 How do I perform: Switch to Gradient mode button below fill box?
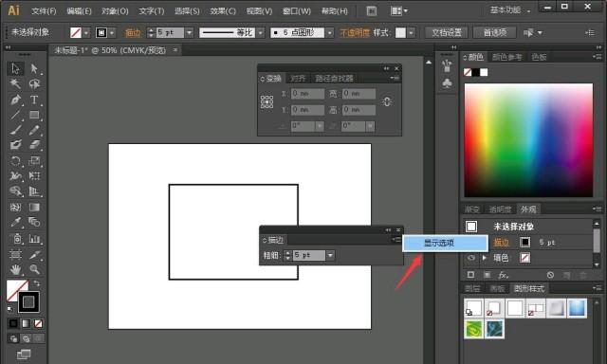pyautogui.click(x=26, y=323)
